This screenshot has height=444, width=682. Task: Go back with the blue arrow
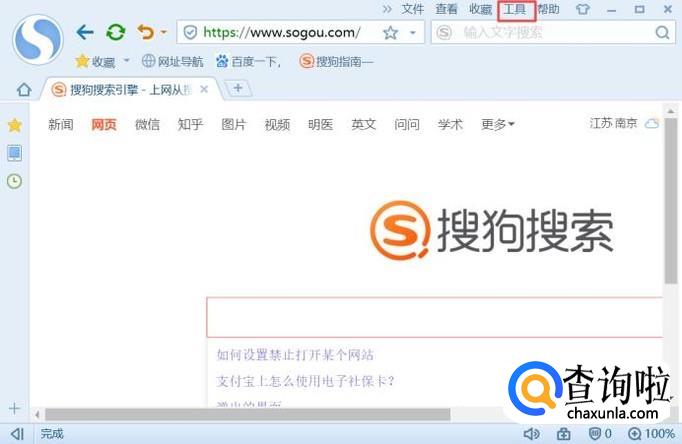coord(85,32)
